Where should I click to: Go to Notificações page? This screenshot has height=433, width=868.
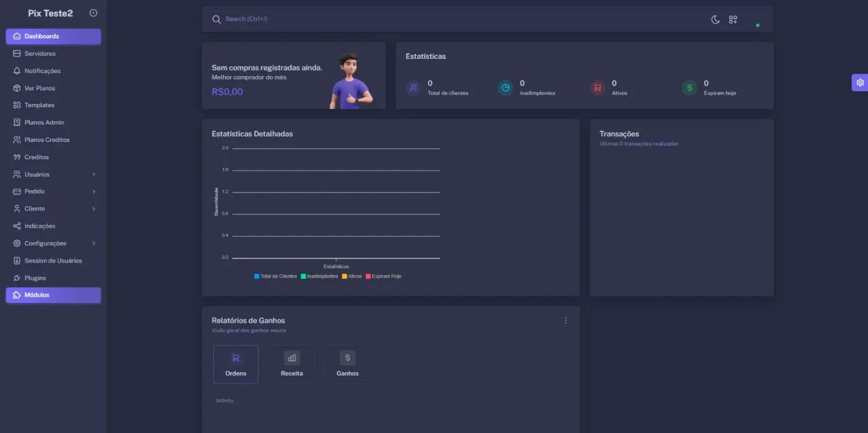pos(53,71)
